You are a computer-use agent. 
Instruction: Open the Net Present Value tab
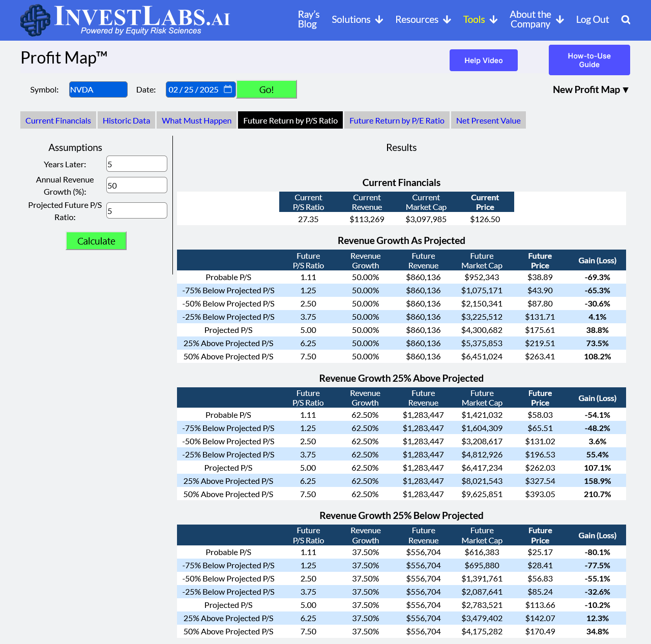pos(488,120)
